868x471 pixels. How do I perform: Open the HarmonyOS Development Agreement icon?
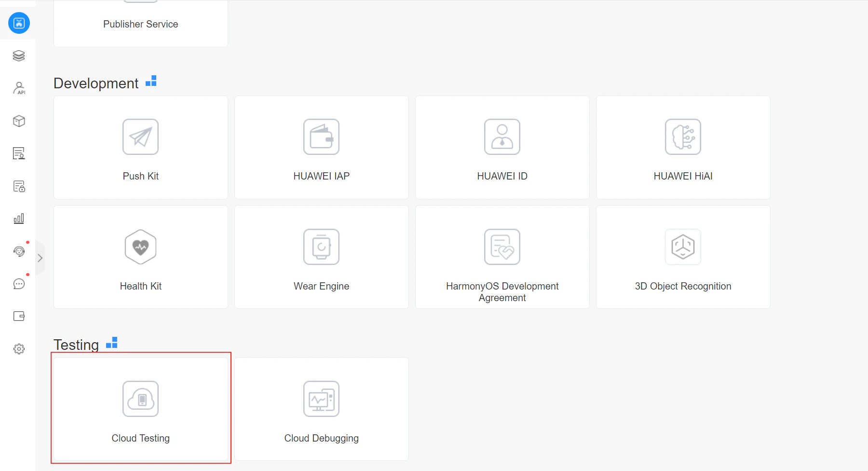(x=502, y=247)
